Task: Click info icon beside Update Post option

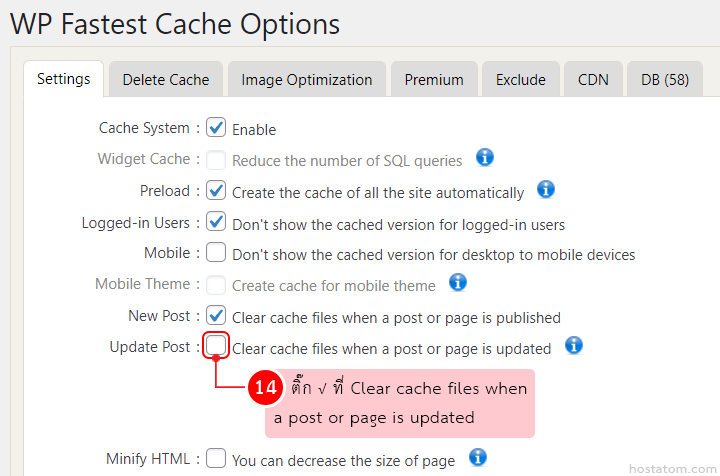Action: click(x=573, y=345)
